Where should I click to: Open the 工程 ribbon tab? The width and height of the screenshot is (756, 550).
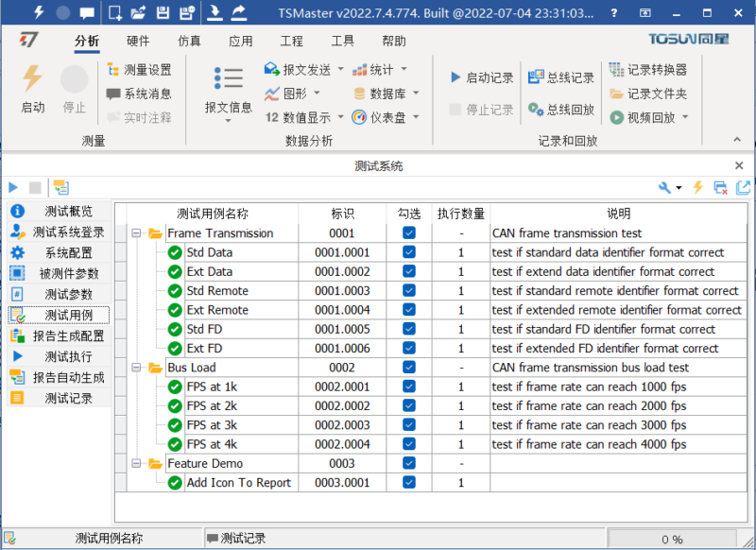[291, 42]
